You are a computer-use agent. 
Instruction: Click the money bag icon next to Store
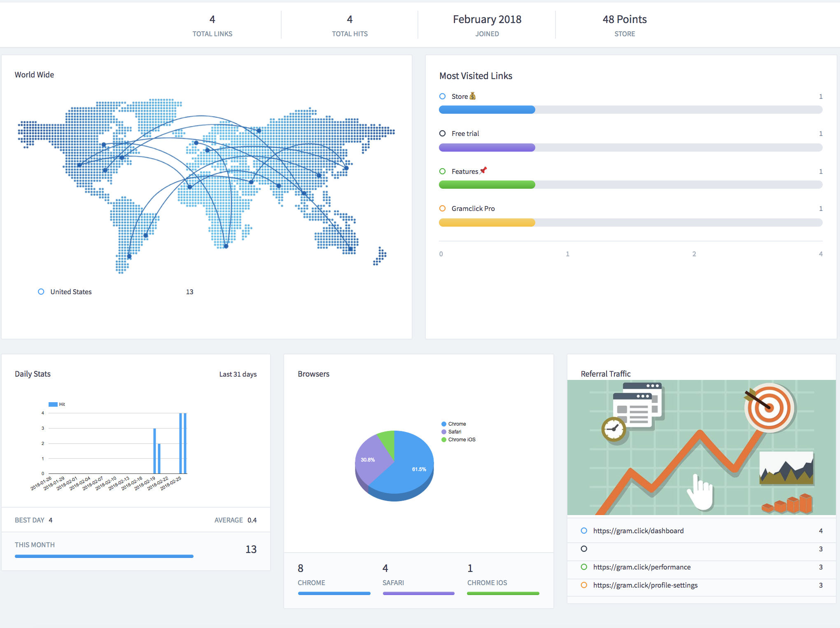[472, 96]
